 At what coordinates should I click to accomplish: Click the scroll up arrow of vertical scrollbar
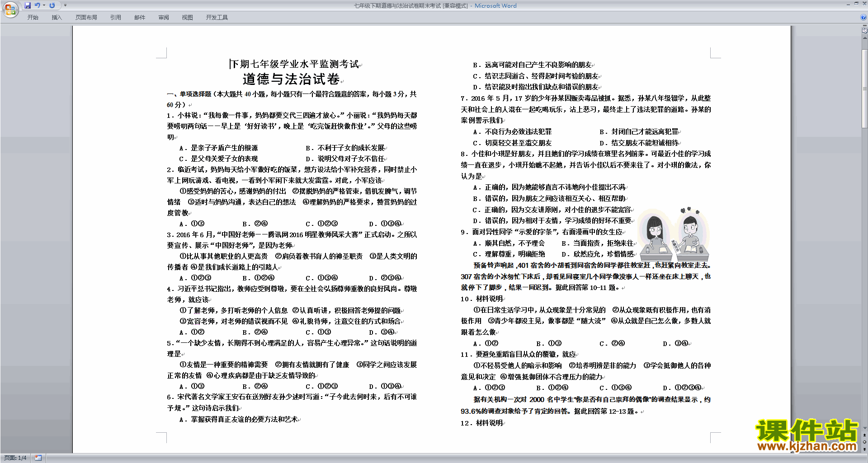865,38
